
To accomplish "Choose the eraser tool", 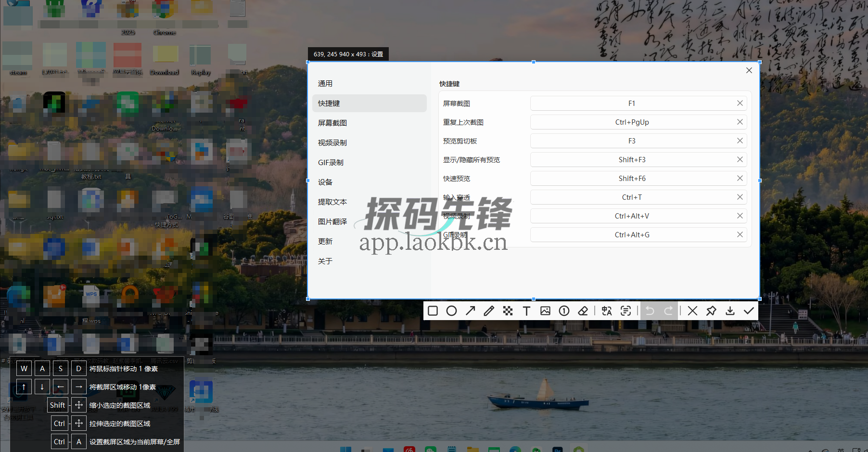I will [583, 310].
